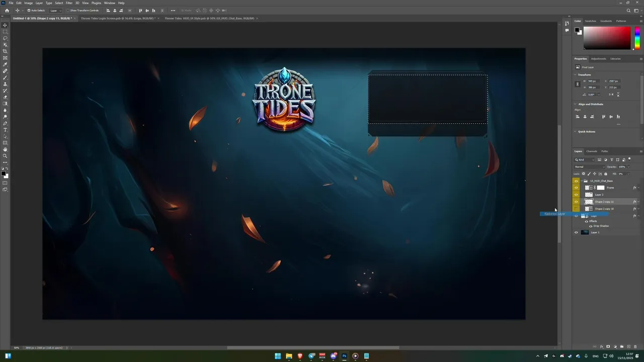
Task: Hide the Layer 2 layer
Action: [x=576, y=195]
